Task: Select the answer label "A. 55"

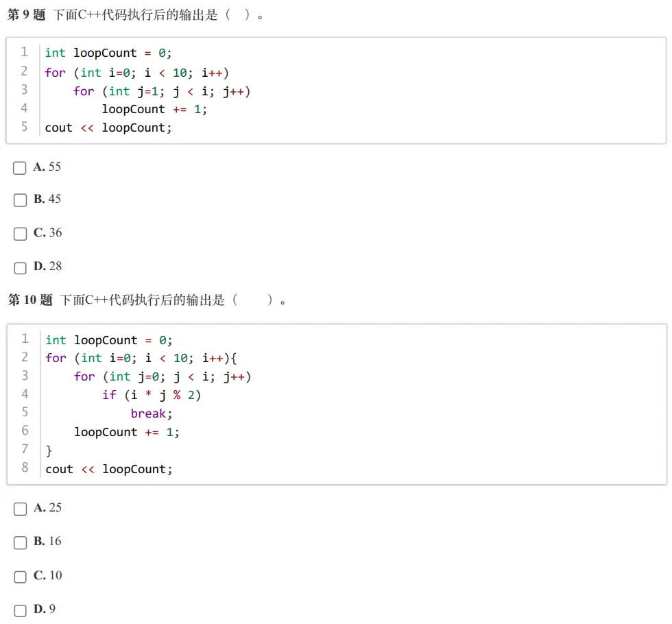Action: 48,167
